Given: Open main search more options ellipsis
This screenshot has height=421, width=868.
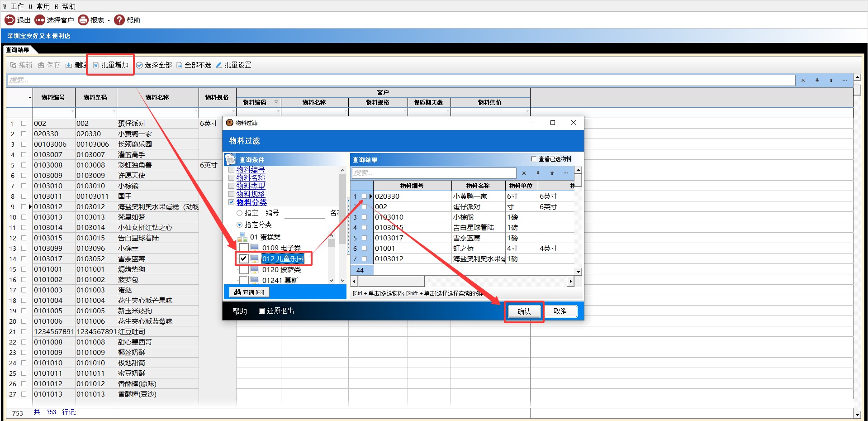Looking at the screenshot, I should 844,80.
